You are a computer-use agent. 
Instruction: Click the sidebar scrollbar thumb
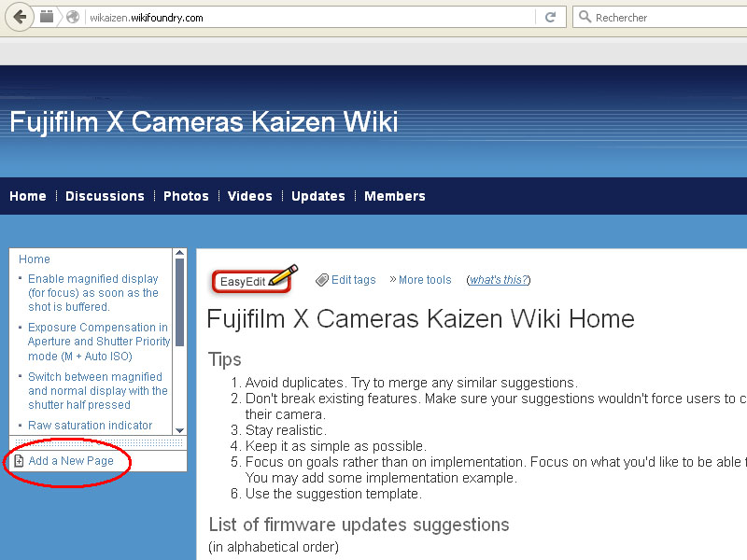coord(179,301)
